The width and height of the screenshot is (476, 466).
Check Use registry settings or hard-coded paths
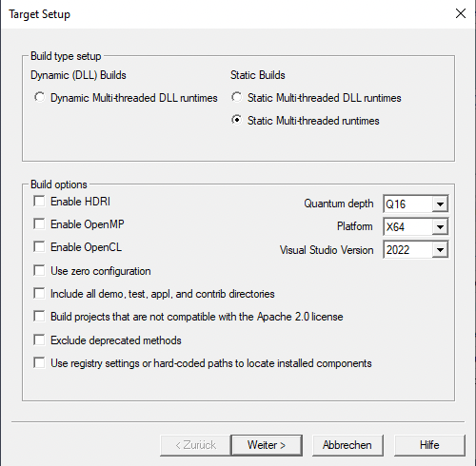coord(39,362)
